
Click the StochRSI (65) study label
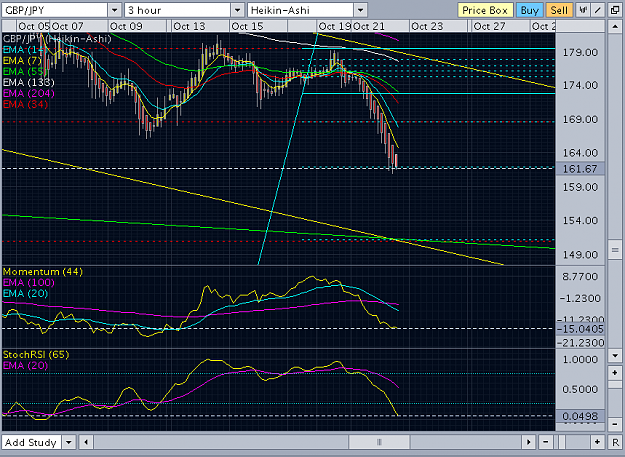point(35,355)
